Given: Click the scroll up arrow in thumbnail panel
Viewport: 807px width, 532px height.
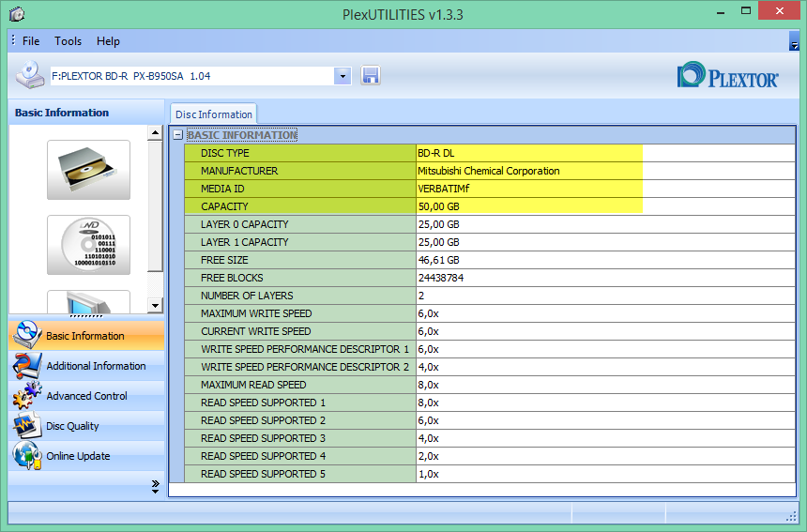Looking at the screenshot, I should (155, 132).
